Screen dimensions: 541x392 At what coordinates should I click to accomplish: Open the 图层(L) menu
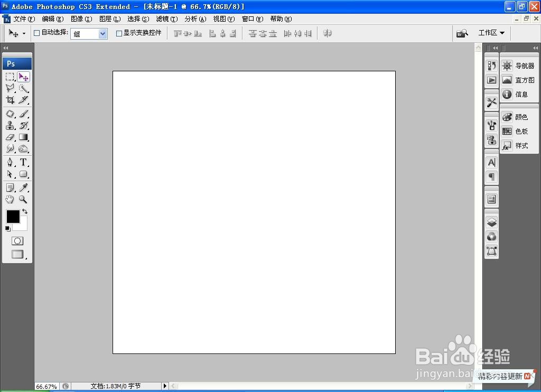click(x=110, y=19)
